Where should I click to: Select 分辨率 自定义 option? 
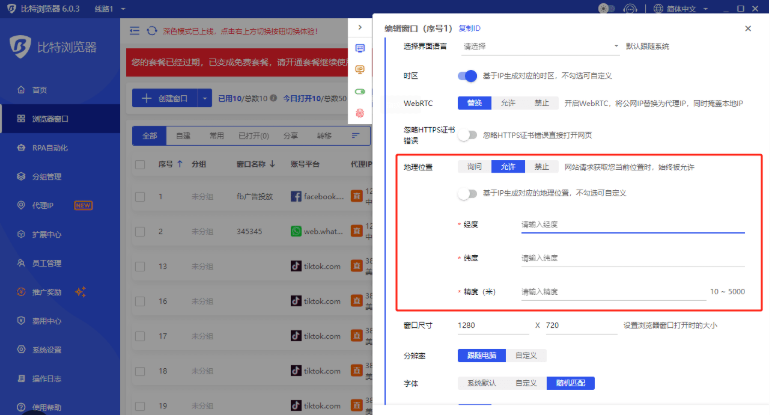526,356
